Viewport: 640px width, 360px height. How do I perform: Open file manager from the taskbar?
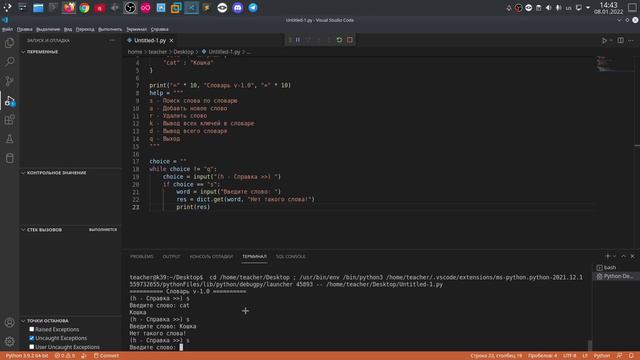click(38, 8)
